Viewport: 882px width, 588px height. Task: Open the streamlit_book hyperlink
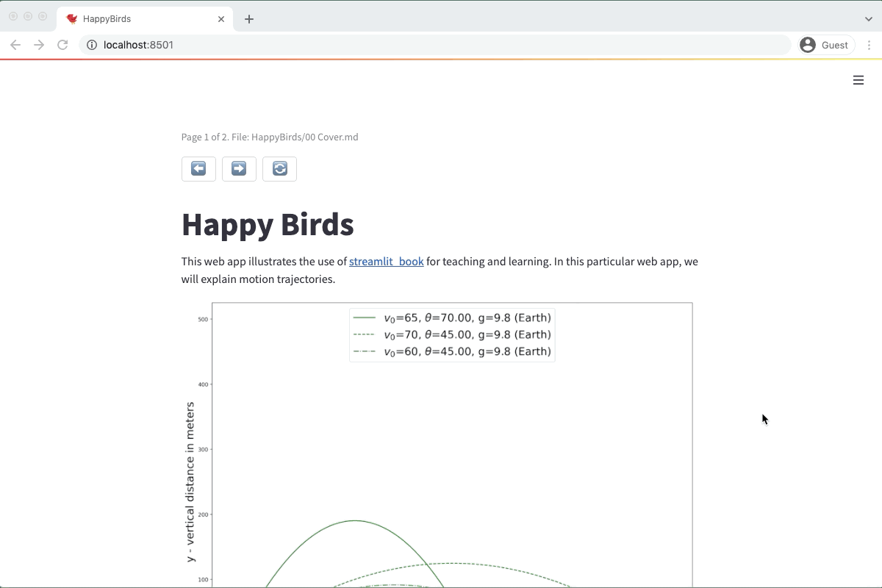click(x=386, y=262)
